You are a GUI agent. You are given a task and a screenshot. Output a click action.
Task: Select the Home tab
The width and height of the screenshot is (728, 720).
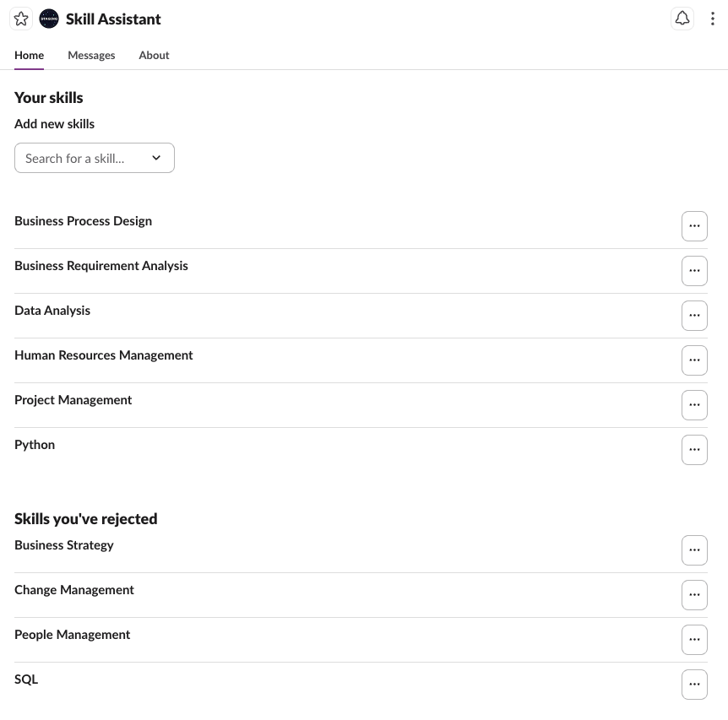(29, 55)
